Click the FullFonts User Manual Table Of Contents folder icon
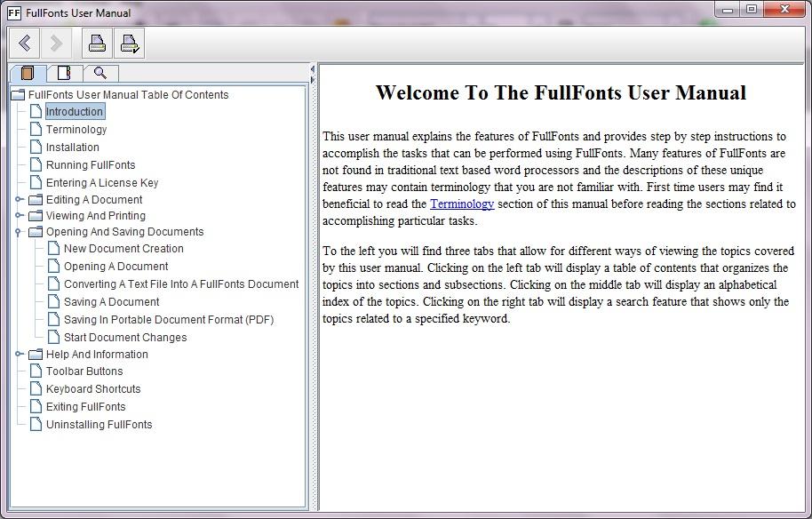 [18, 95]
